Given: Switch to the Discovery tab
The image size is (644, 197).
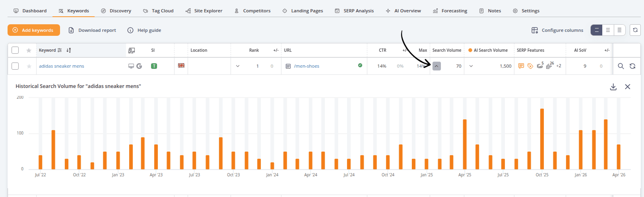Looking at the screenshot, I should (116, 11).
